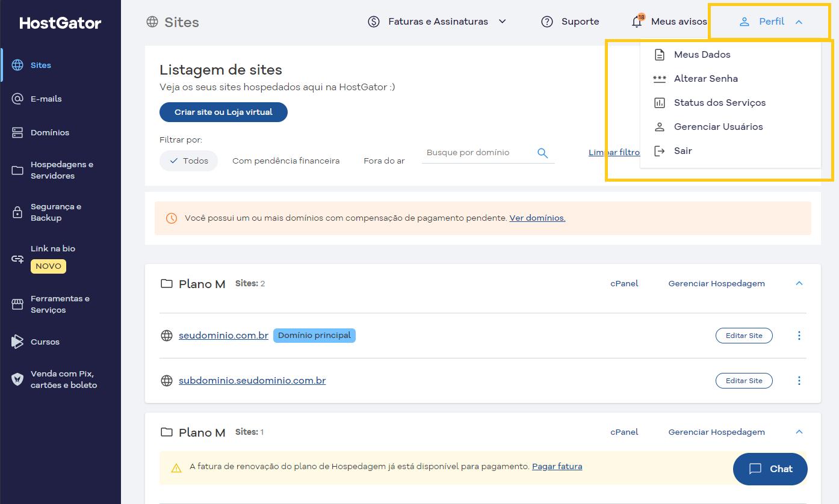Click the notification bell icon
The image size is (839, 504).
tap(637, 21)
